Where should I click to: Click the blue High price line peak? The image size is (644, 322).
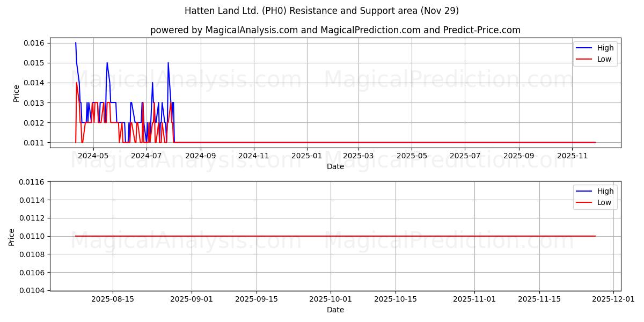pos(76,43)
